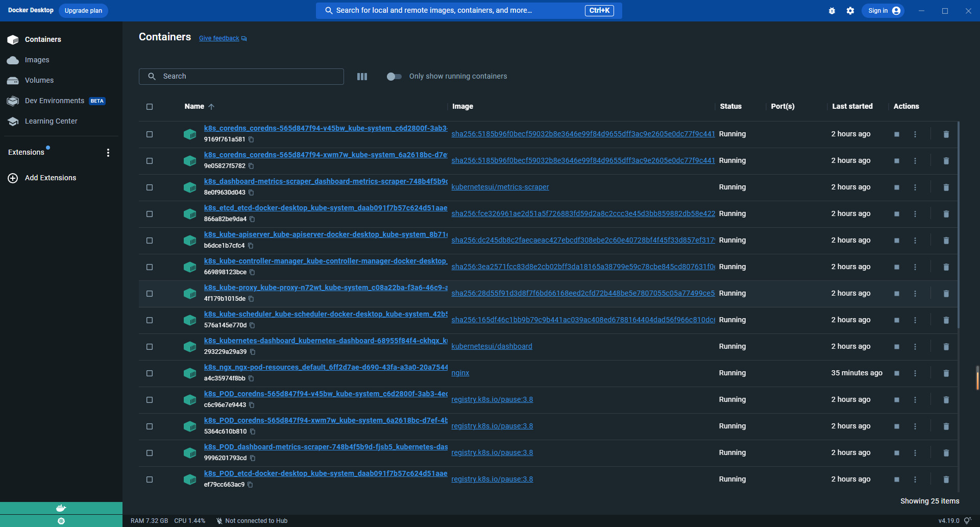Open more actions for k8s_POD_coredns v45bw

tap(915, 400)
